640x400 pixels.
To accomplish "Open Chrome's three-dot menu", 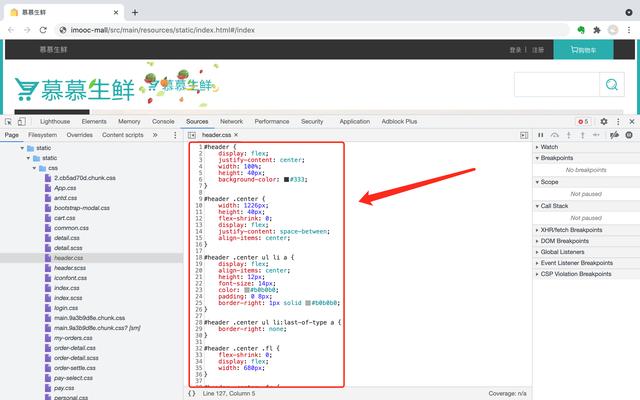I will (x=629, y=30).
